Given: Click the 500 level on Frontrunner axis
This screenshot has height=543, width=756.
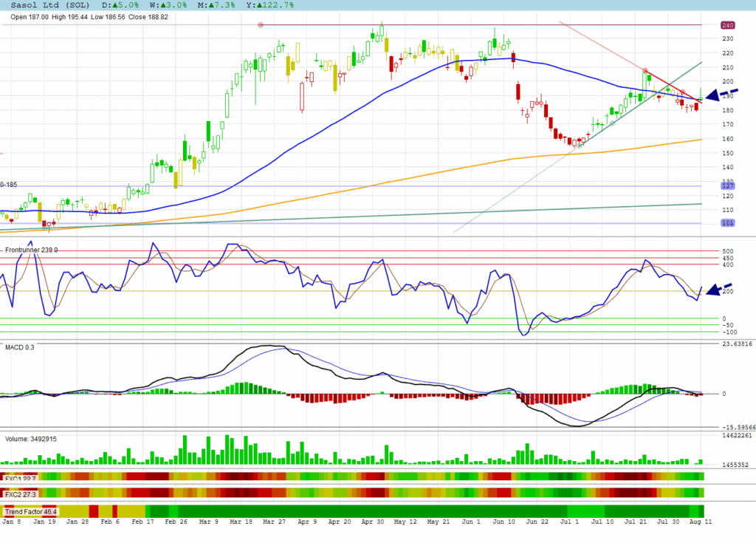Looking at the screenshot, I should click(727, 251).
